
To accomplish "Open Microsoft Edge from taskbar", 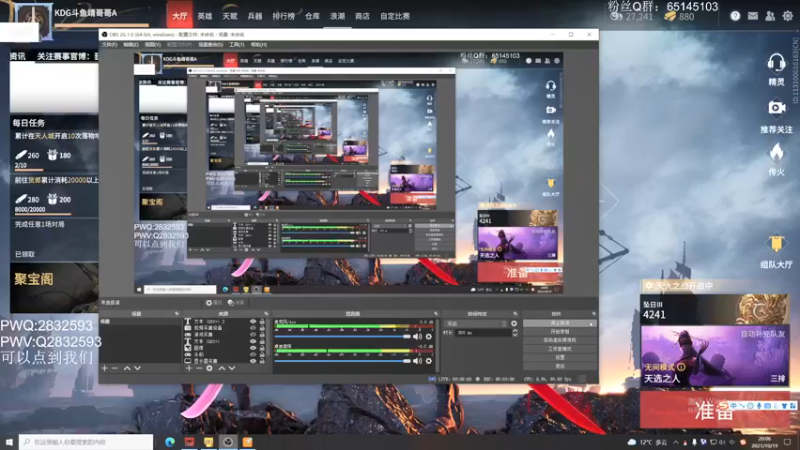I will tap(170, 442).
